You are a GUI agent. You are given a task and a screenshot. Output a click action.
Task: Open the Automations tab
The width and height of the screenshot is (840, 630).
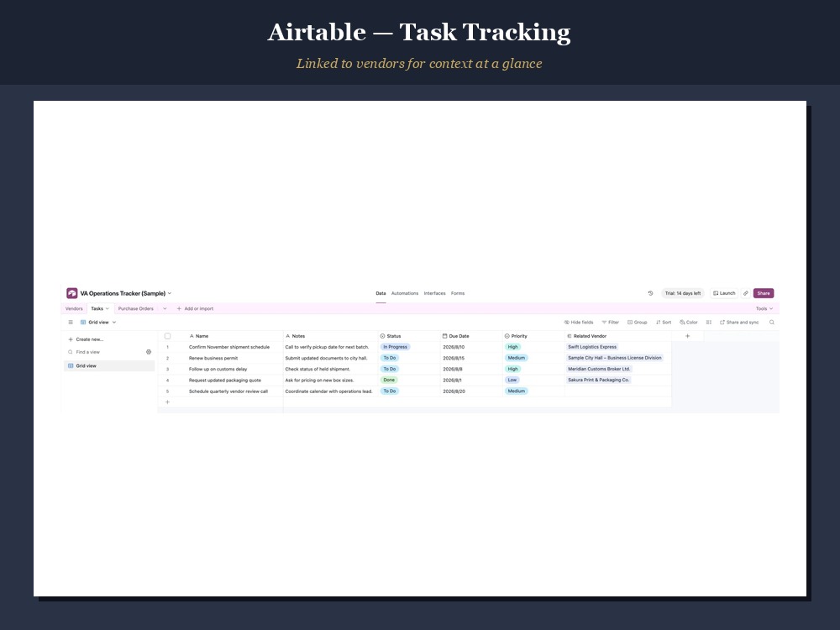(405, 293)
